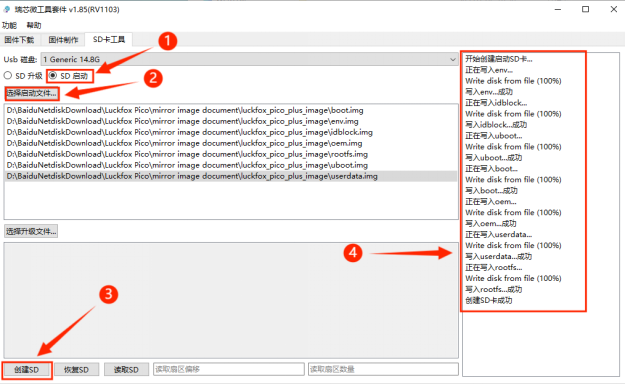Open the 功能 menu
626x385 pixels.
(10, 26)
